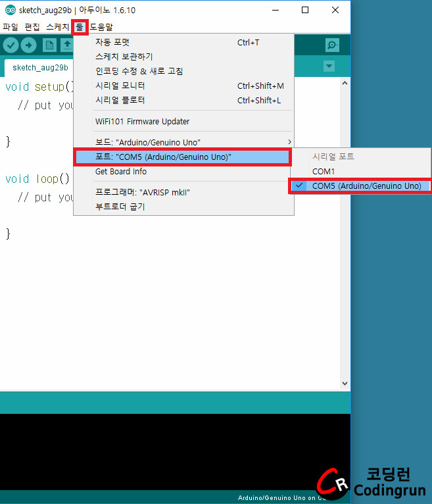Viewport: 432px width, 504px height.
Task: Select the 포트 COM5 menu item
Action: [182, 157]
